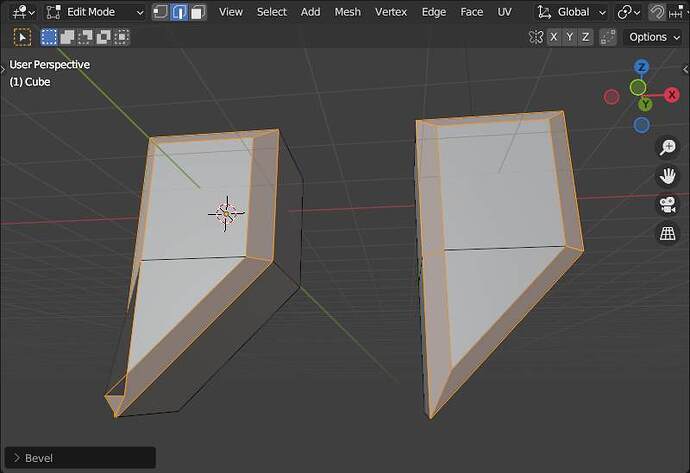Open the Mesh menu
The image size is (690, 473).
pyautogui.click(x=347, y=12)
